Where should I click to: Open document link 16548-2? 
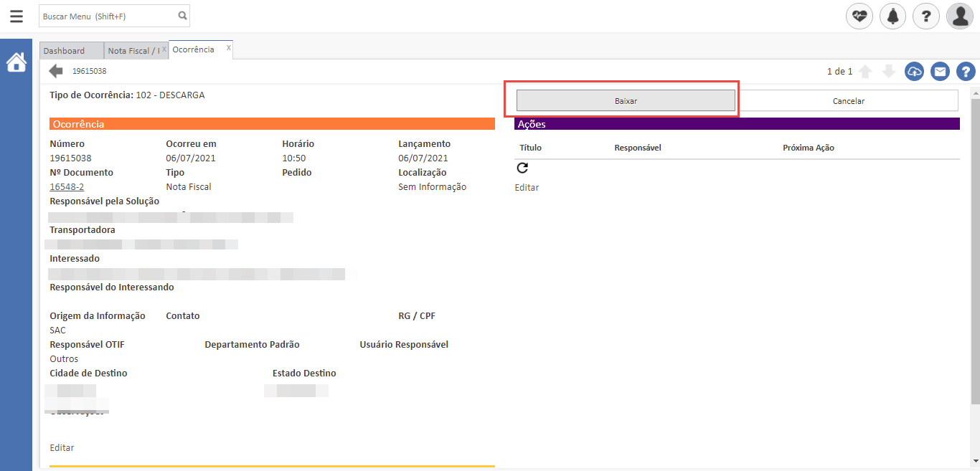[67, 187]
